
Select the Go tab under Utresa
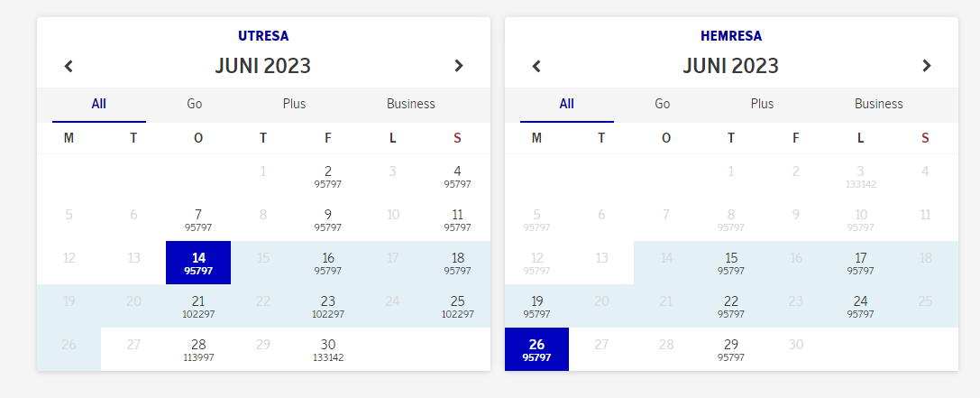(195, 104)
